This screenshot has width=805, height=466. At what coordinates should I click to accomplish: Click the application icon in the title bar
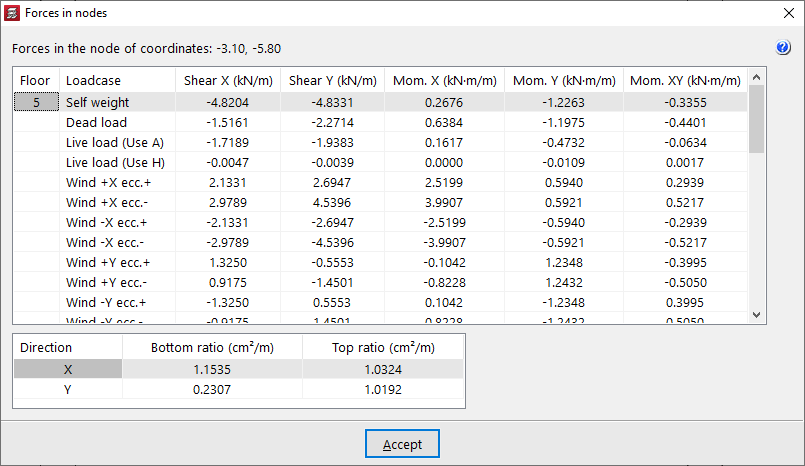click(12, 13)
